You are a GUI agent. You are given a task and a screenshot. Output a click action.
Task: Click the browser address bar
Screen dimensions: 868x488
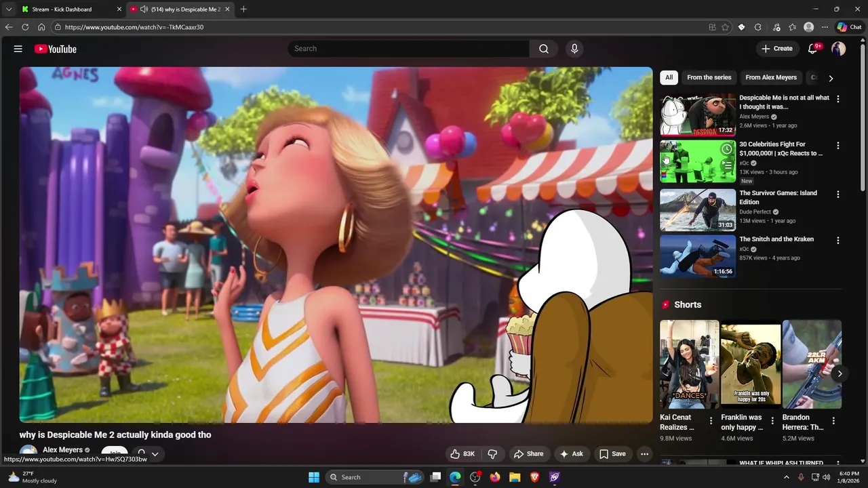coord(380,27)
